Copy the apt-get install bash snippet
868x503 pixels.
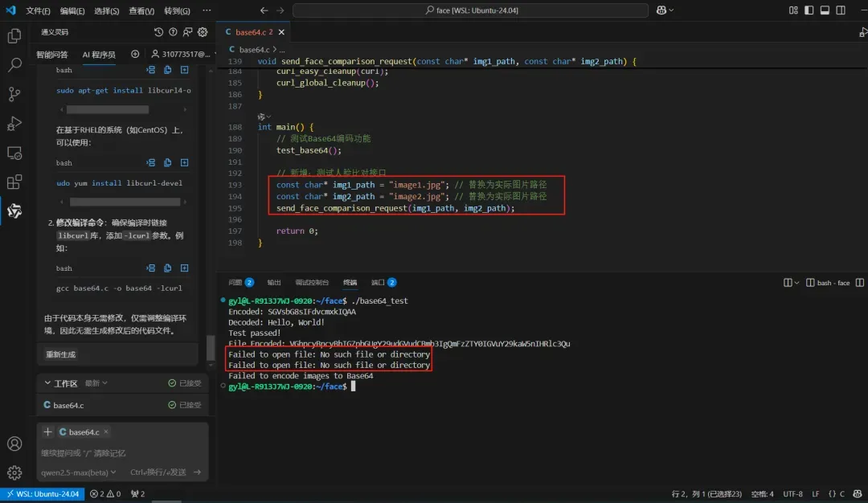coord(168,71)
